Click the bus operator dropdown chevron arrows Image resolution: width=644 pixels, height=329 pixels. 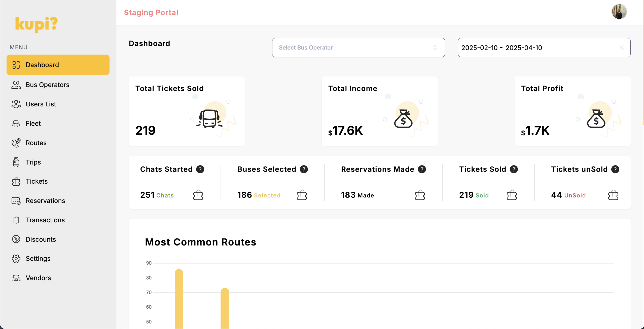tap(435, 48)
